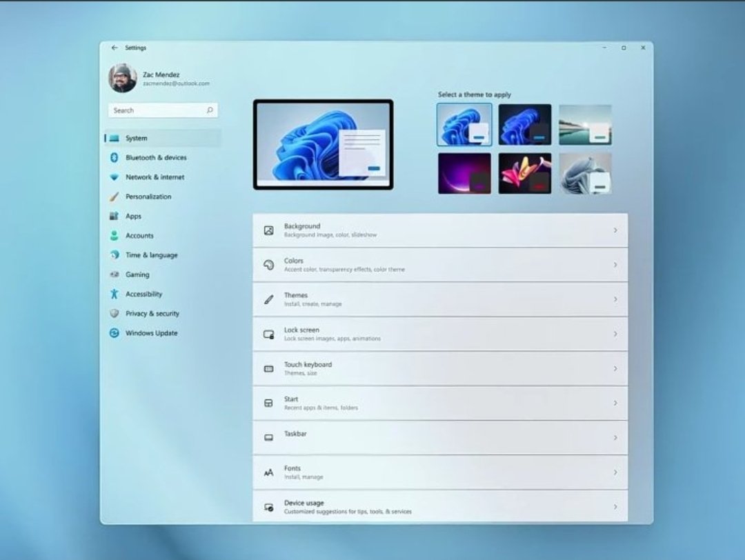
Task: Go to Windows Update label
Action: 151,333
